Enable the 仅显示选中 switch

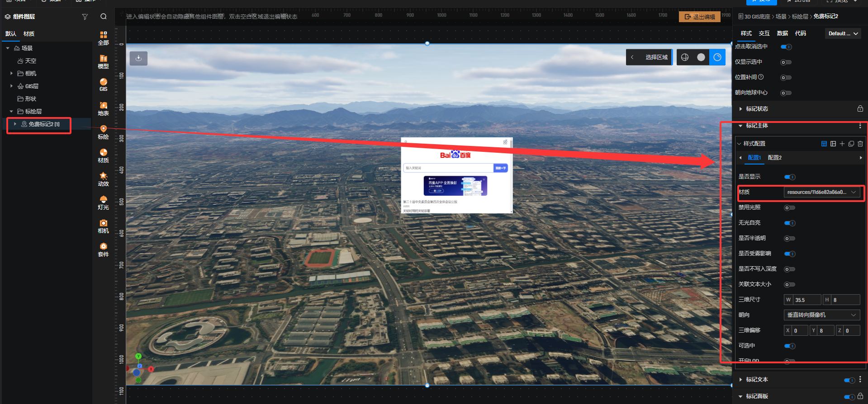coord(786,62)
